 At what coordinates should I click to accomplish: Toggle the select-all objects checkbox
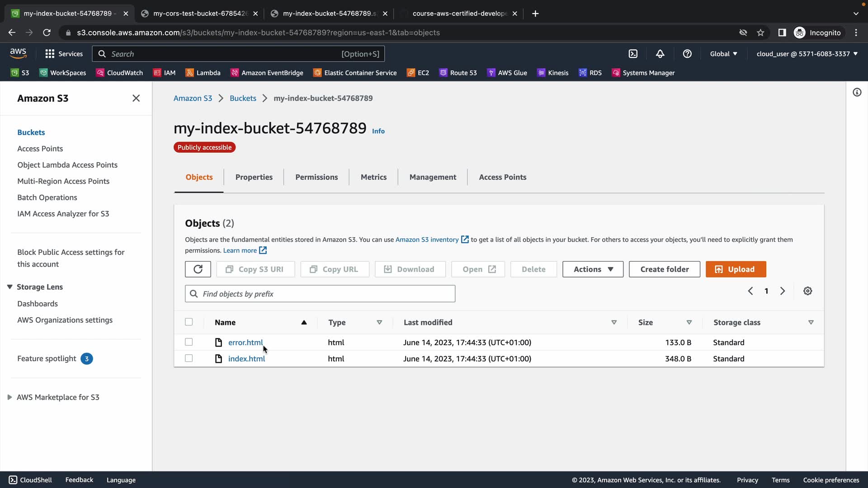(x=189, y=322)
